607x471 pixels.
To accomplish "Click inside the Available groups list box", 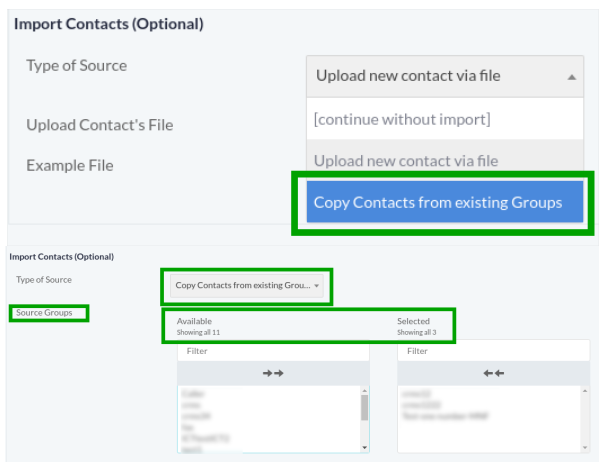I will coord(268,420).
